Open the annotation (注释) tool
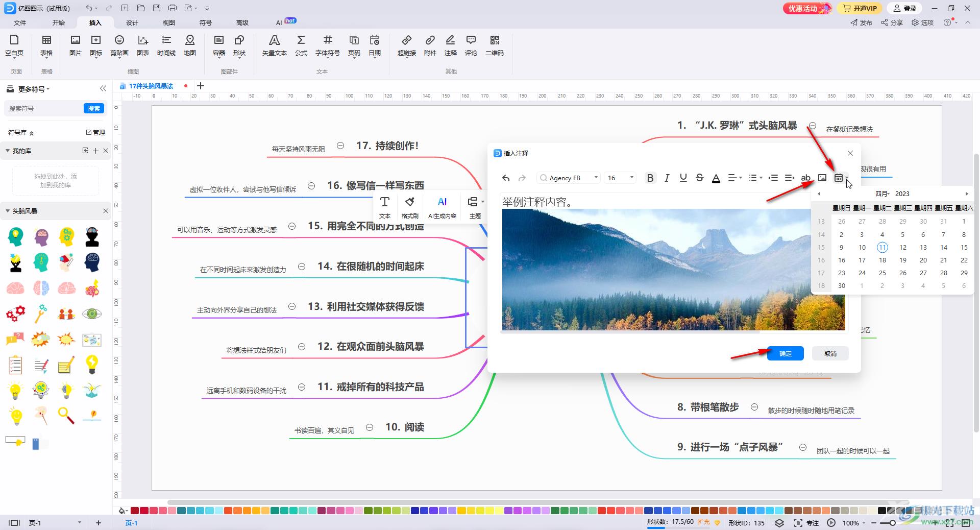 point(451,45)
